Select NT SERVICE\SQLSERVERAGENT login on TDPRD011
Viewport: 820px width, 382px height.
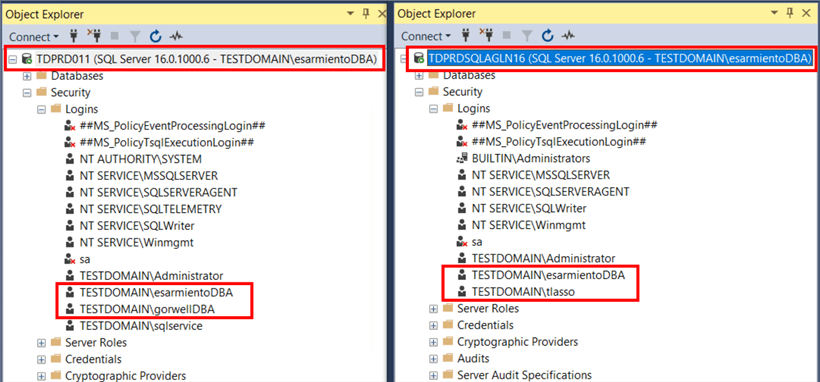point(158,193)
